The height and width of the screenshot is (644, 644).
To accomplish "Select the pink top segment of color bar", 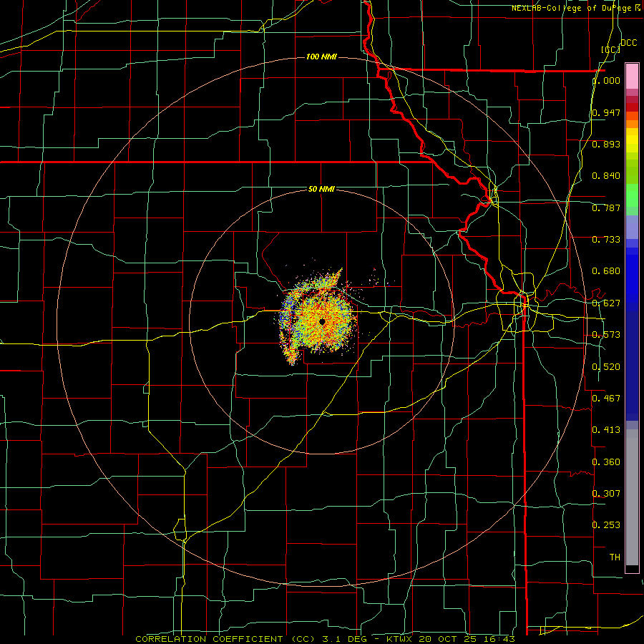I will [632, 76].
